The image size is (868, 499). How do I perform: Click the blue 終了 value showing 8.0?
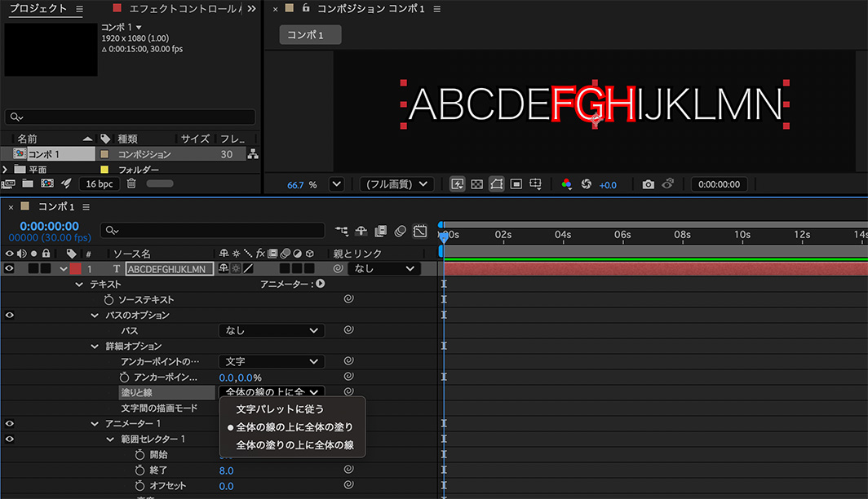pos(227,470)
